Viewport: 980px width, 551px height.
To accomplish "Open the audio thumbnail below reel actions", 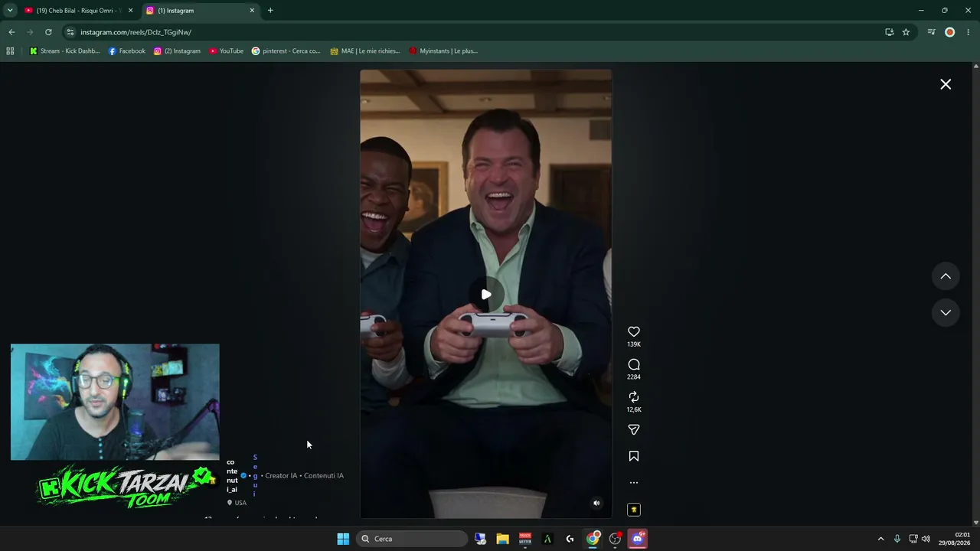I will coord(634,510).
